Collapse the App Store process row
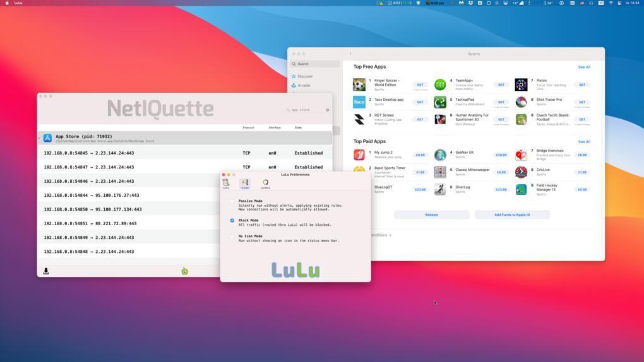The width and height of the screenshot is (644, 362). (39, 138)
